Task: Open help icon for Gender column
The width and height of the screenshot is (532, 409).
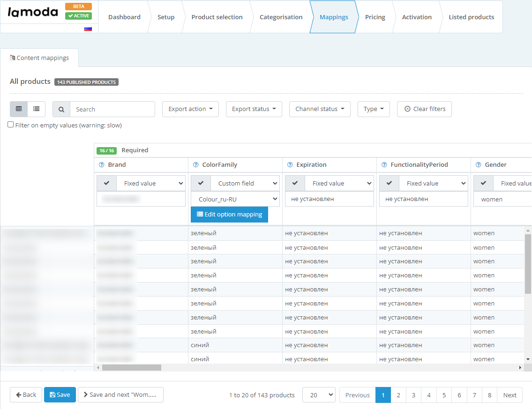Action: pyautogui.click(x=479, y=165)
